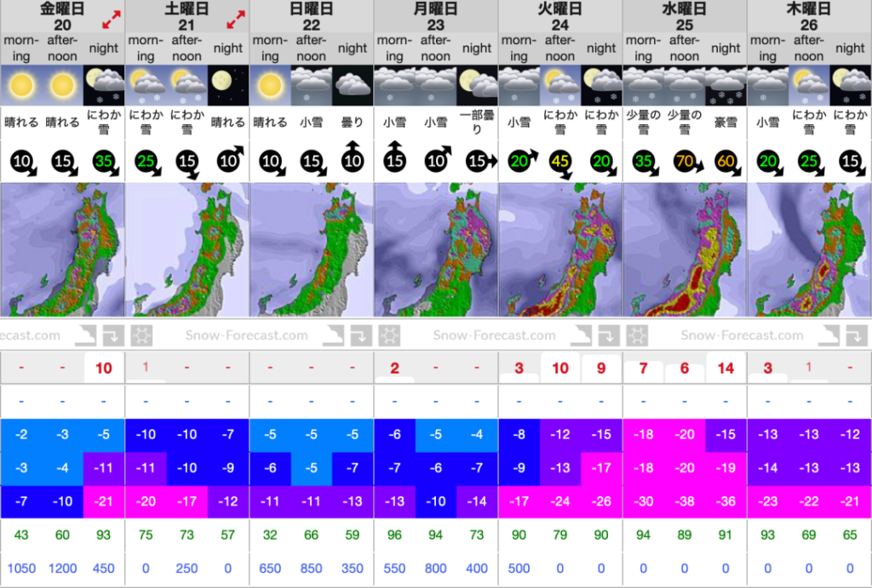Click Thursday night snow showers icon

pyautogui.click(x=851, y=86)
